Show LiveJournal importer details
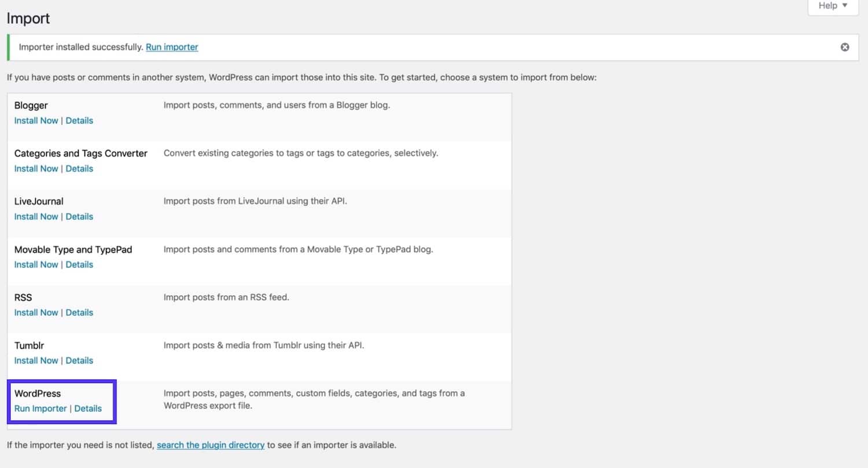Screen dimensions: 868x468 tap(79, 217)
